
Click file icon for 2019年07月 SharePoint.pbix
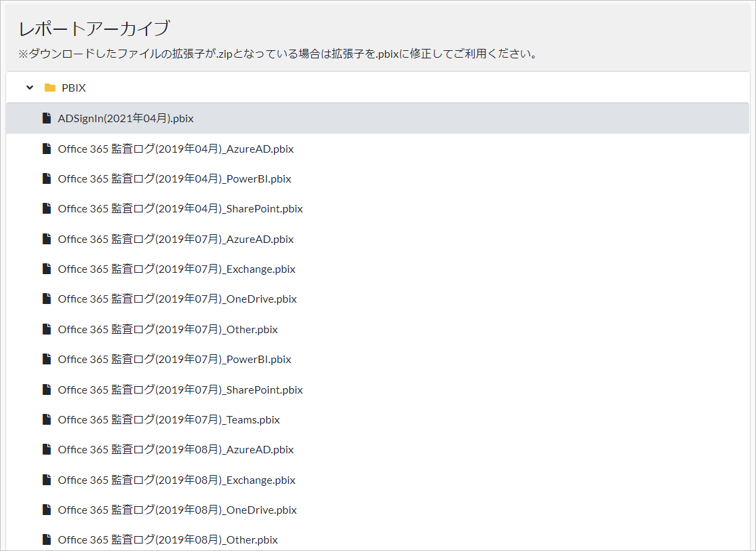[47, 389]
